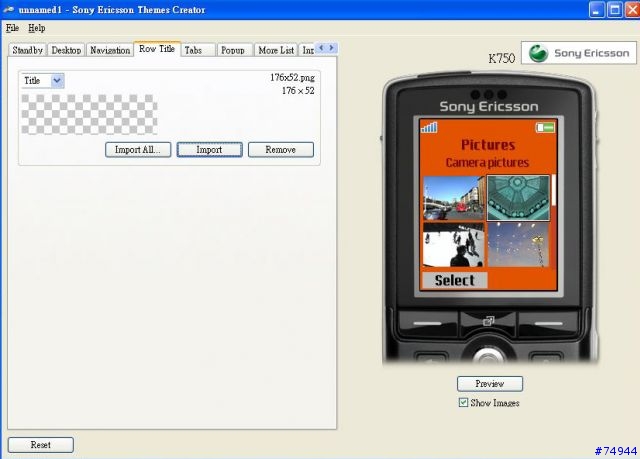Click the ceiling lights photo in preview
640x459 pixels.
click(x=518, y=244)
